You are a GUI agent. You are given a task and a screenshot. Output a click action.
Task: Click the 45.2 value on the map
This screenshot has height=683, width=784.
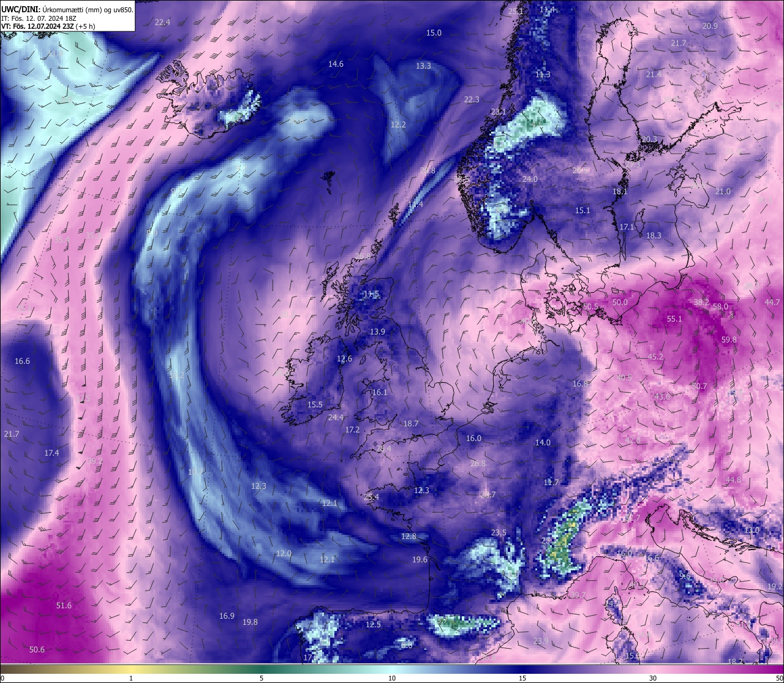click(655, 357)
